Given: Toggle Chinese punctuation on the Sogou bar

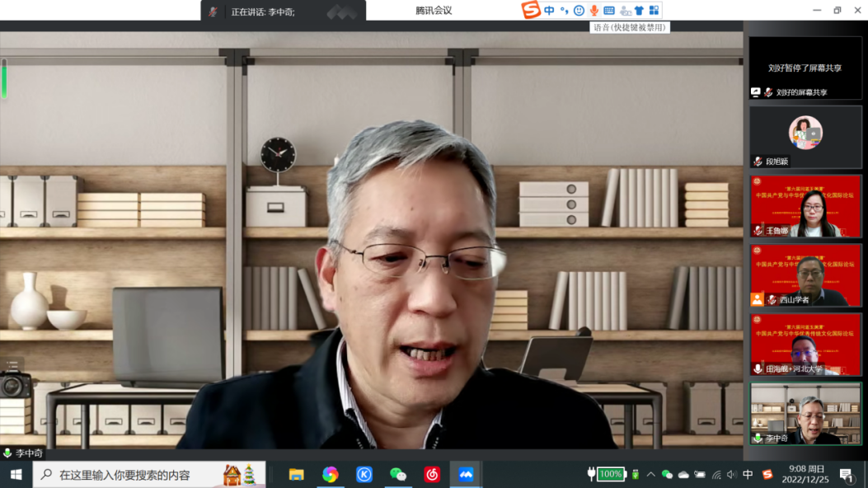Looking at the screenshot, I should point(564,10).
